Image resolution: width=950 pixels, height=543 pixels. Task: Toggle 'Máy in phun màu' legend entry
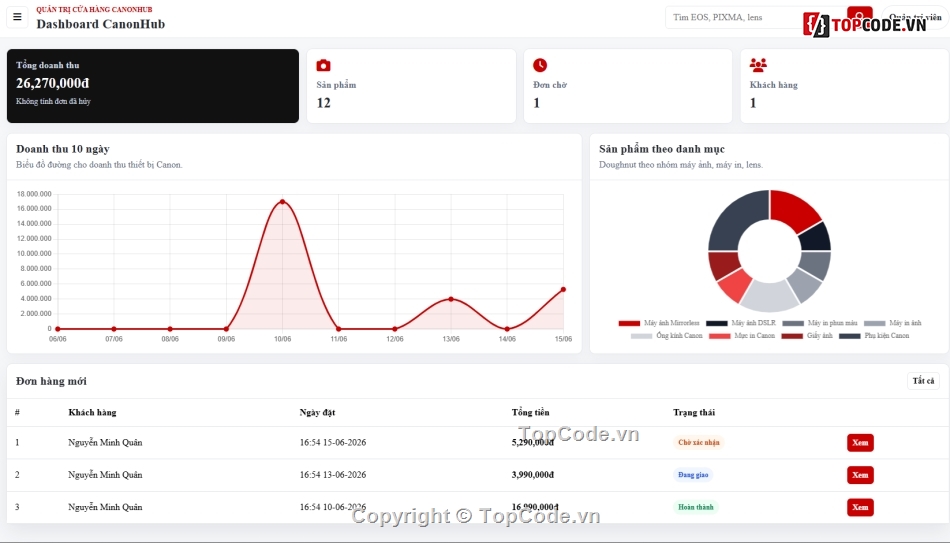click(x=819, y=323)
